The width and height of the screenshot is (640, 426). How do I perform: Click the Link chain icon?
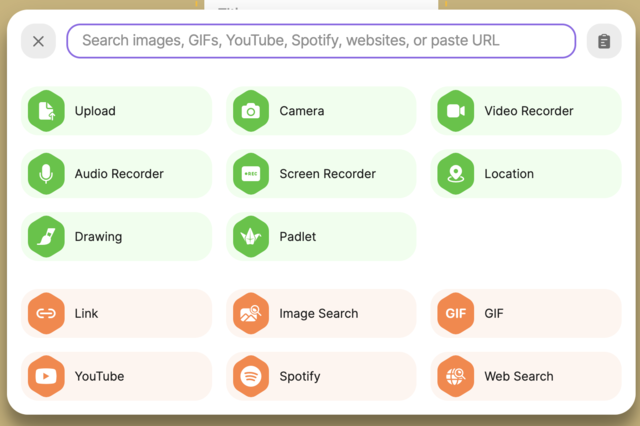tap(46, 313)
